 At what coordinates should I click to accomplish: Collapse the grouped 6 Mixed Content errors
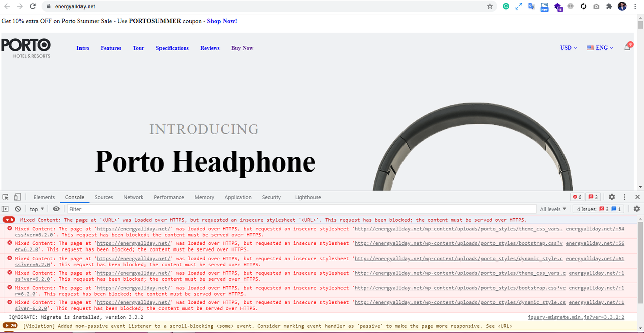[x=9, y=220]
